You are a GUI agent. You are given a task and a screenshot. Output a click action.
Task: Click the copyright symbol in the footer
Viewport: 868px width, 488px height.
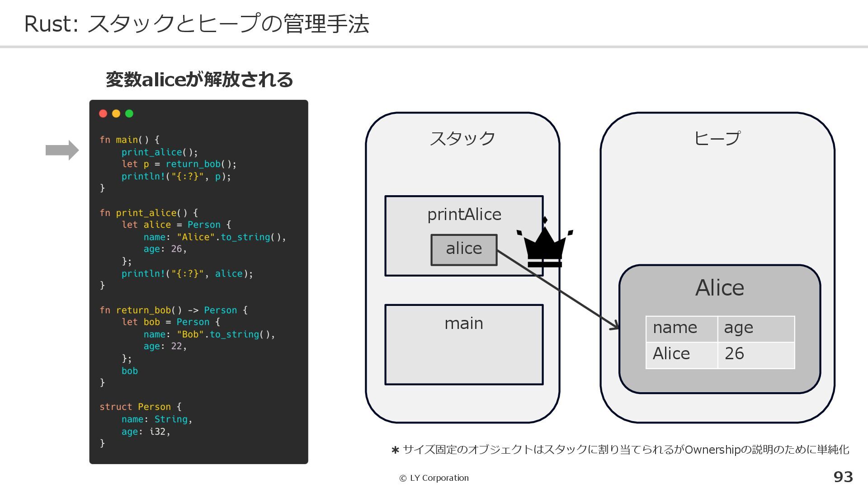tap(403, 478)
